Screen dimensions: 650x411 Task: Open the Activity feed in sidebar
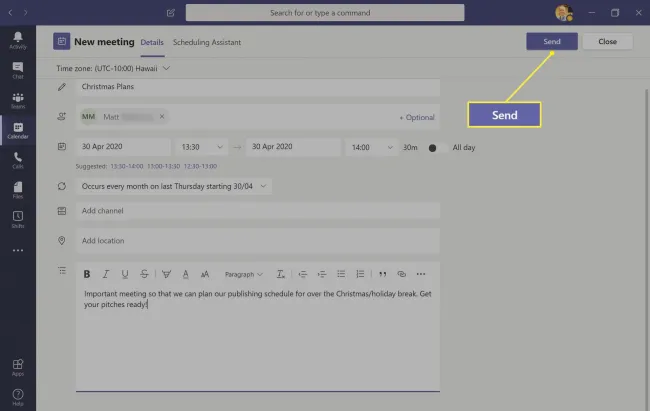pos(18,41)
